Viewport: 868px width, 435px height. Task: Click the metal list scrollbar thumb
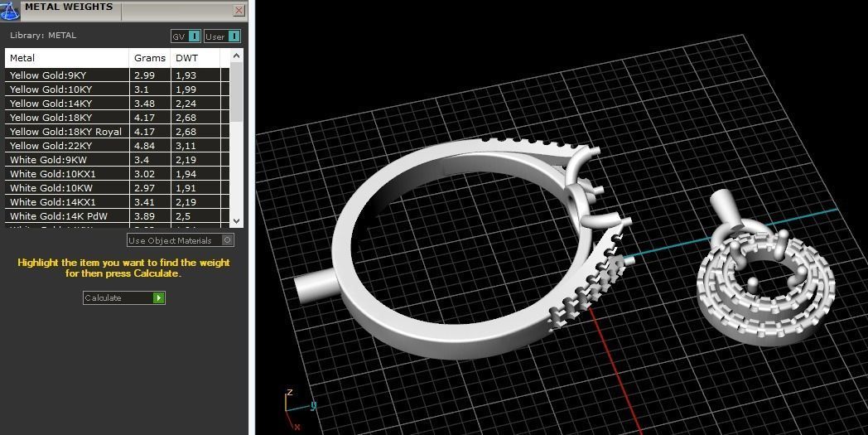[236, 91]
